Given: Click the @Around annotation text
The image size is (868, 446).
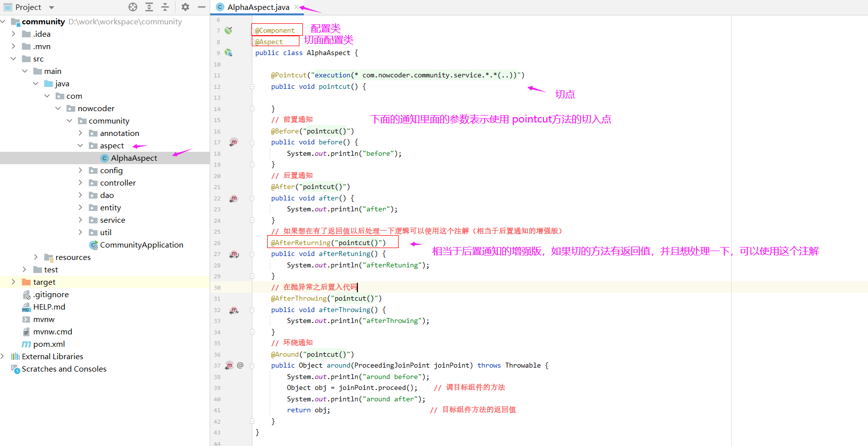Looking at the screenshot, I should coord(285,354).
